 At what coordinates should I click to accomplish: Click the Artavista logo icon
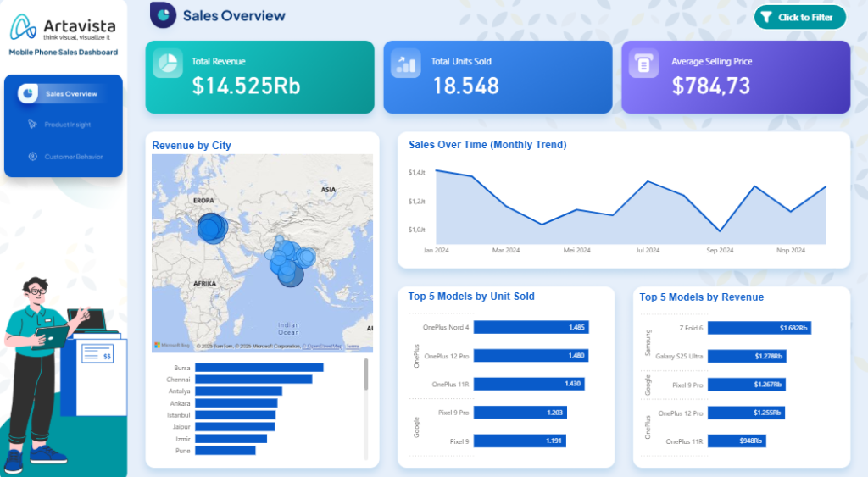[23, 27]
